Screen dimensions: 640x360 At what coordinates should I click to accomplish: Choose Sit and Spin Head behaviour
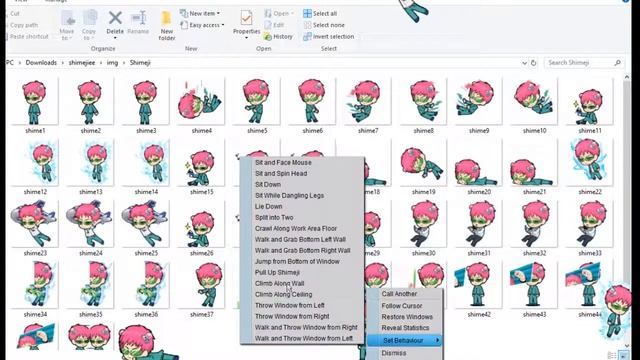pyautogui.click(x=281, y=173)
